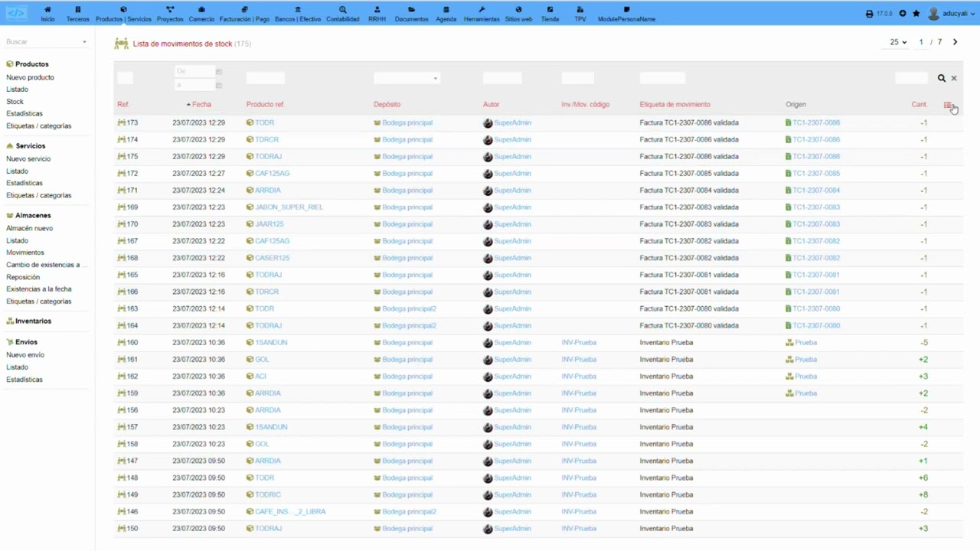This screenshot has height=551, width=980.
Task: Click the Contabilidad magnifier icon
Action: pos(343,10)
